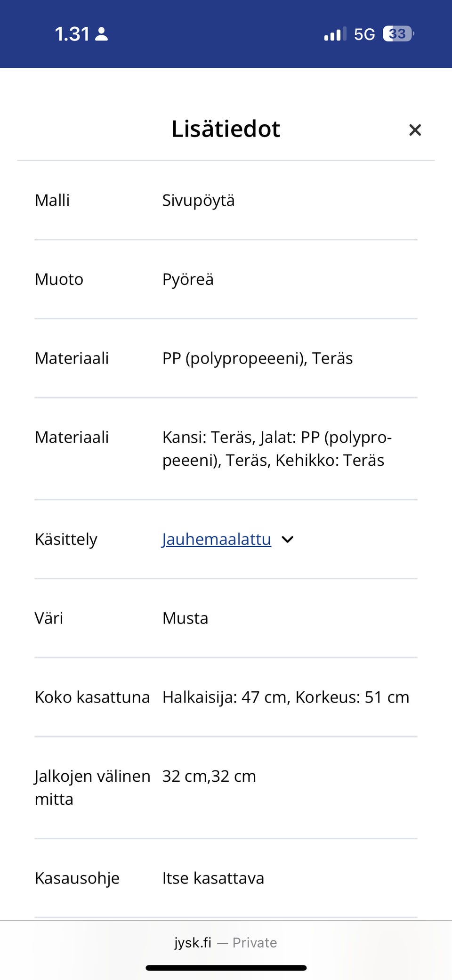Screen dimensions: 452x980
Task: Tap the Muoto row showing Pyöreä
Action: (187, 279)
